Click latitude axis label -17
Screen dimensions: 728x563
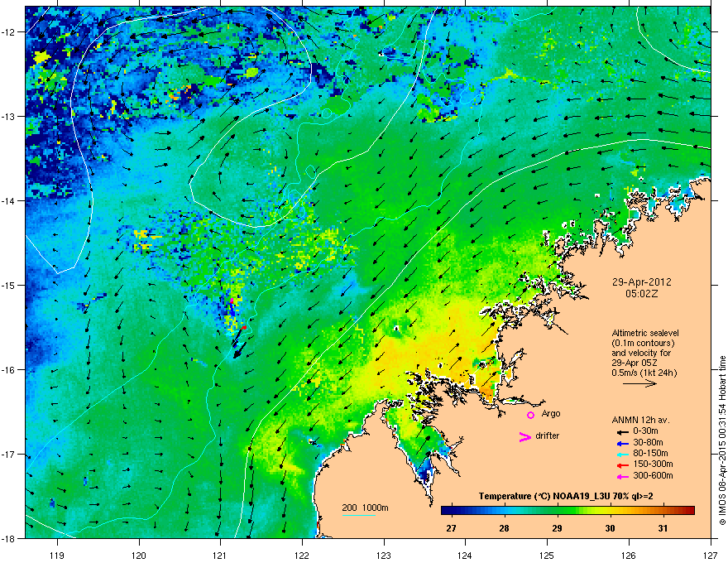[x=9, y=455]
